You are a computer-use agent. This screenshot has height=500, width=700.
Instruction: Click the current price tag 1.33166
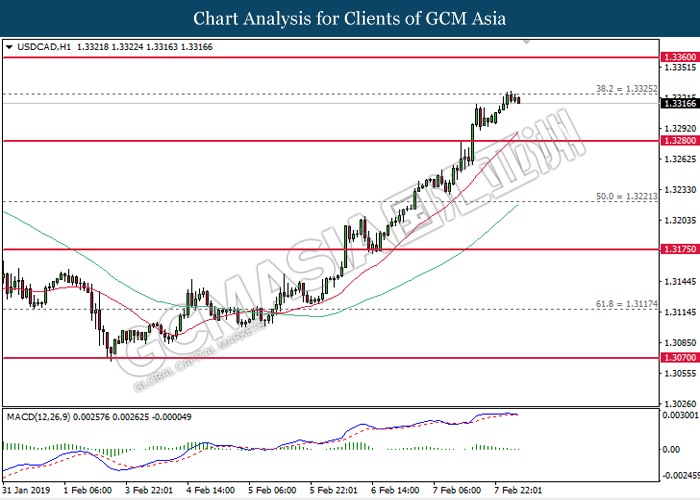pyautogui.click(x=679, y=103)
